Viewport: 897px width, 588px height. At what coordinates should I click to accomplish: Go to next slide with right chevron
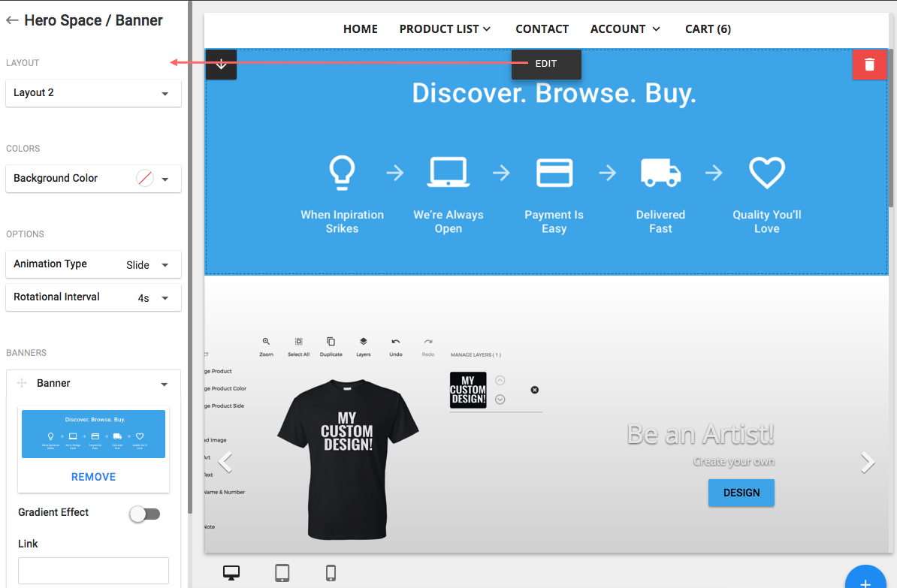coord(868,463)
